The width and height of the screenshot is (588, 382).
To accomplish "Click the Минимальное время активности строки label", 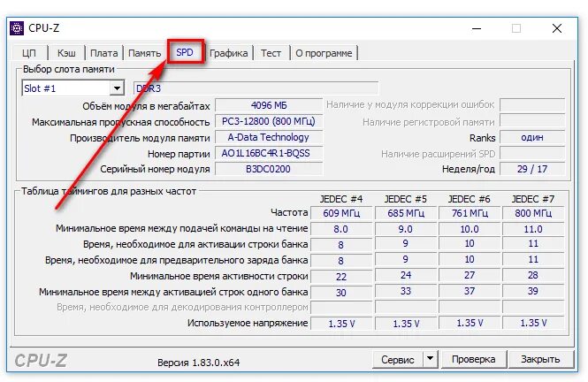I will [219, 276].
